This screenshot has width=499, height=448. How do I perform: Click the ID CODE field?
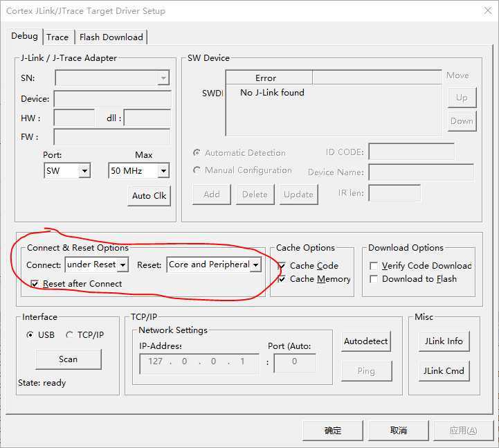(x=412, y=152)
